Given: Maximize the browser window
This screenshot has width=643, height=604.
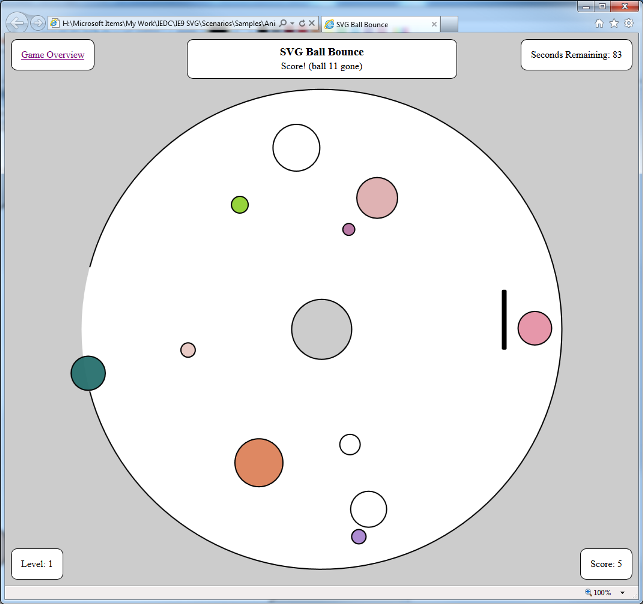Looking at the screenshot, I should point(602,7).
